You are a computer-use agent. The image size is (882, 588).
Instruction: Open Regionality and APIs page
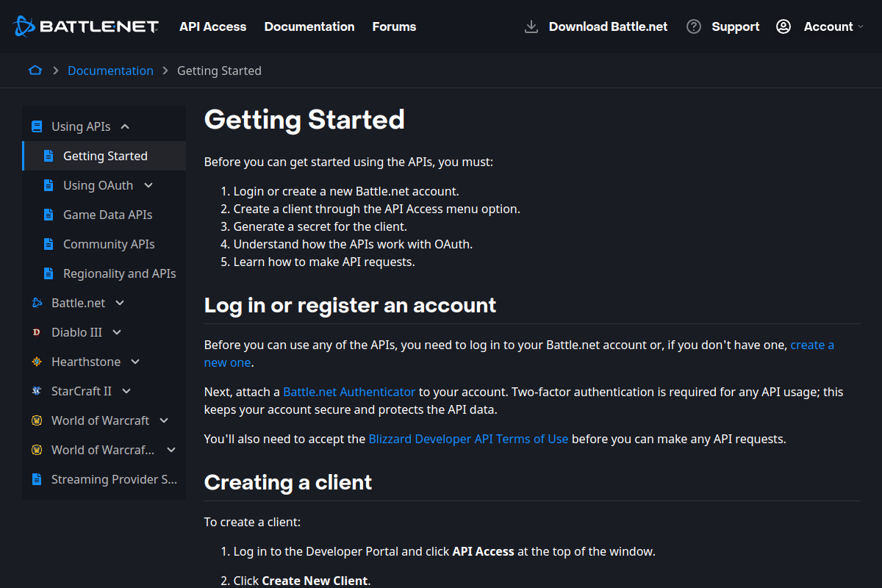[120, 273]
